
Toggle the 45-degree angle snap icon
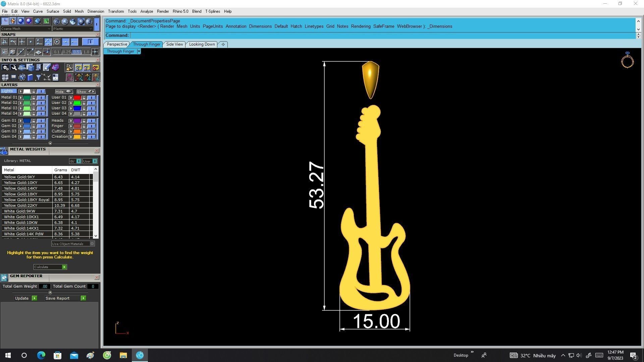click(x=31, y=52)
